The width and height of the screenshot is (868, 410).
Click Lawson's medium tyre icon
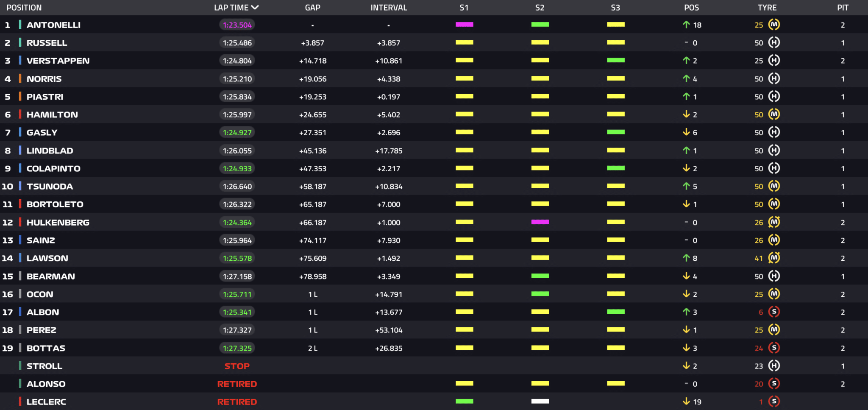coord(774,258)
